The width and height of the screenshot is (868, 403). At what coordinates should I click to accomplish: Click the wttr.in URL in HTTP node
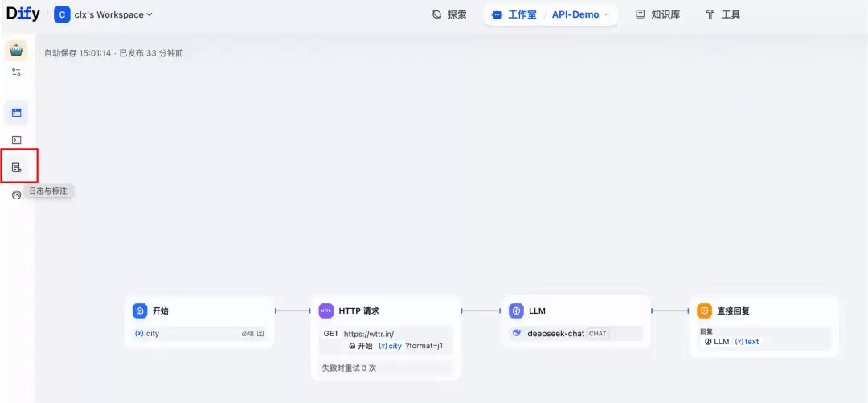click(369, 334)
